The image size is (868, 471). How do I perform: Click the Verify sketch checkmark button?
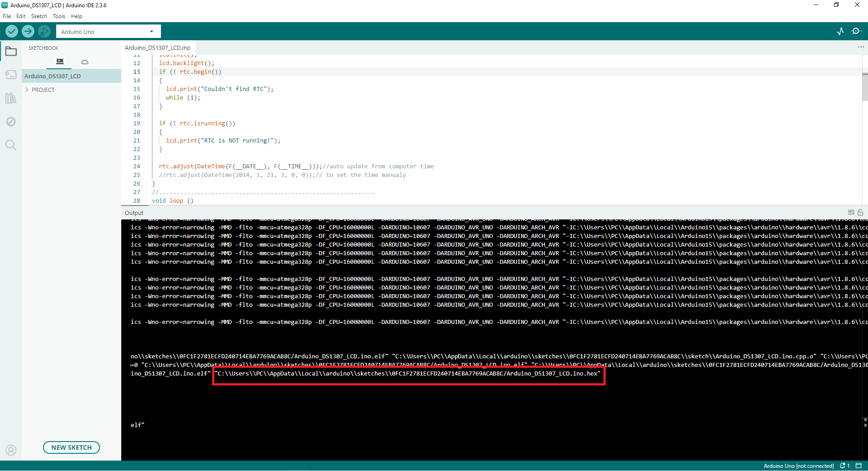(12, 31)
